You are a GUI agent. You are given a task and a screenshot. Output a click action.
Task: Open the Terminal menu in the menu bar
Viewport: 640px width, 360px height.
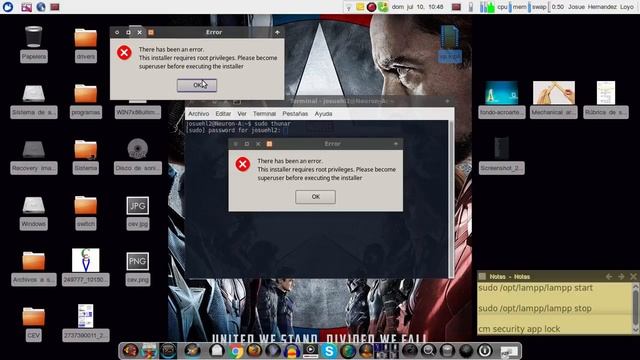(x=264, y=114)
